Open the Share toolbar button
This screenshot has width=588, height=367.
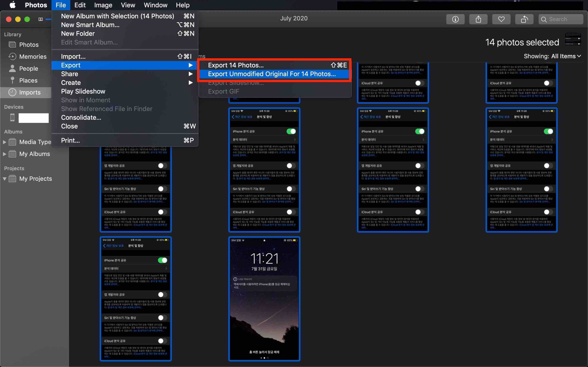478,19
